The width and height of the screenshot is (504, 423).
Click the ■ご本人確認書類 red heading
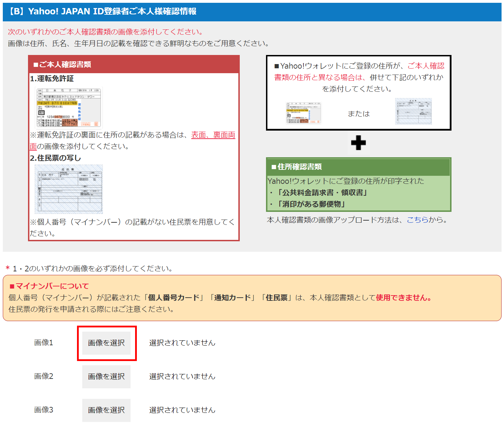point(134,64)
